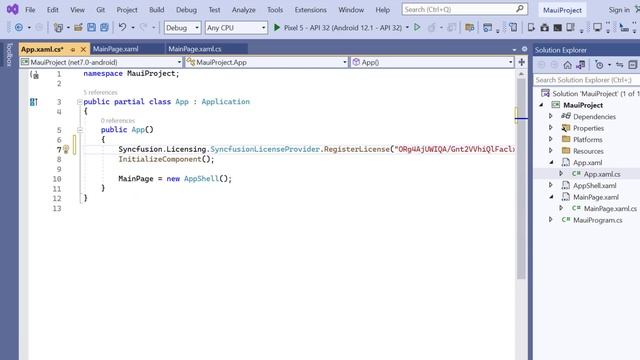Screen dimensions: 640x360
Task: Click Sign in at top right
Action: tap(619, 10)
